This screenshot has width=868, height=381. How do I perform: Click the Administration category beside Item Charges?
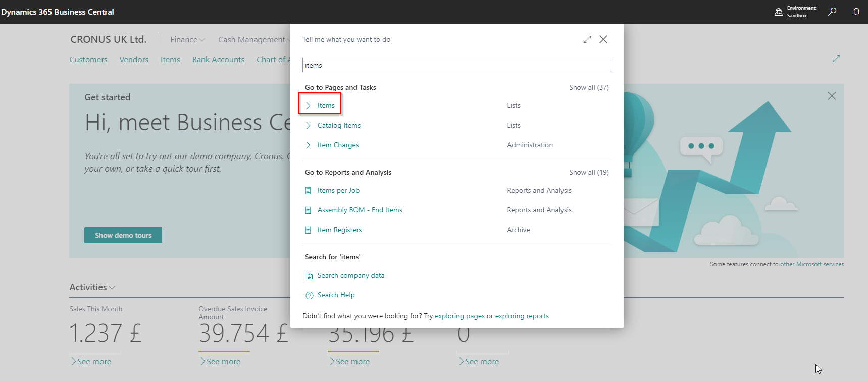tap(530, 145)
